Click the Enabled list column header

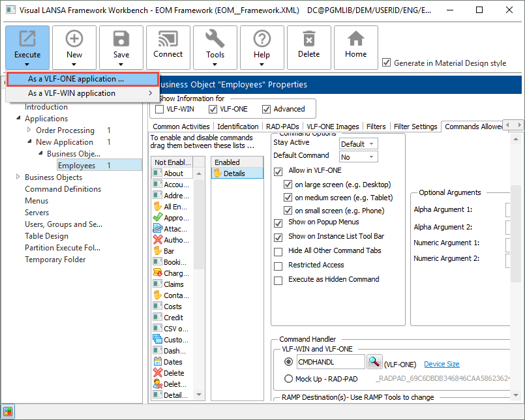point(237,162)
